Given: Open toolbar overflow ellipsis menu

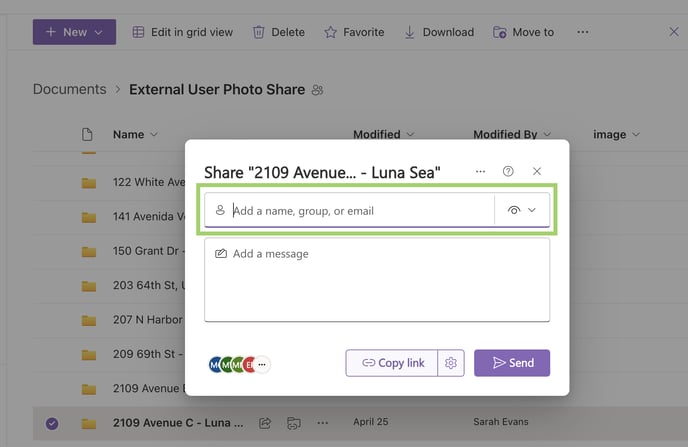Looking at the screenshot, I should [582, 32].
